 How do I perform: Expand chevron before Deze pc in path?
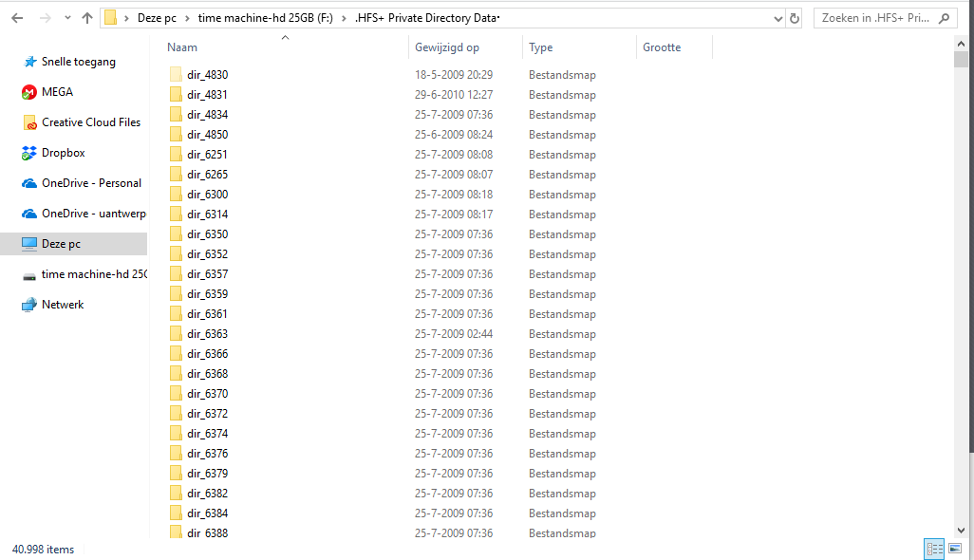click(126, 18)
